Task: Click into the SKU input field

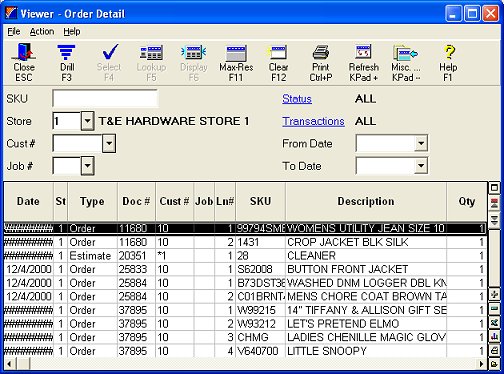Action: click(x=105, y=99)
